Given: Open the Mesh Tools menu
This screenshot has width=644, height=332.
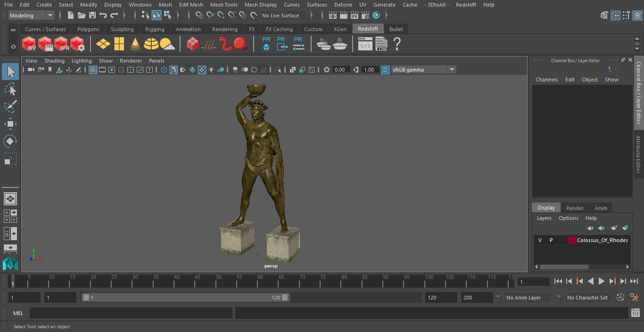Looking at the screenshot, I should click(x=223, y=5).
